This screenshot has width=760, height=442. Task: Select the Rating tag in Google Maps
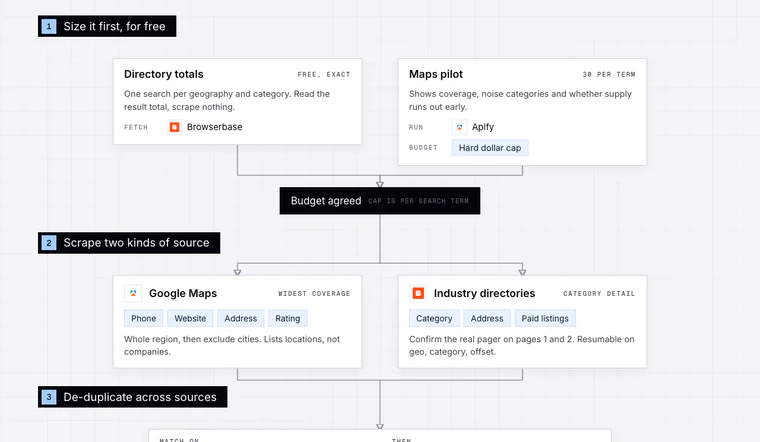pos(288,318)
